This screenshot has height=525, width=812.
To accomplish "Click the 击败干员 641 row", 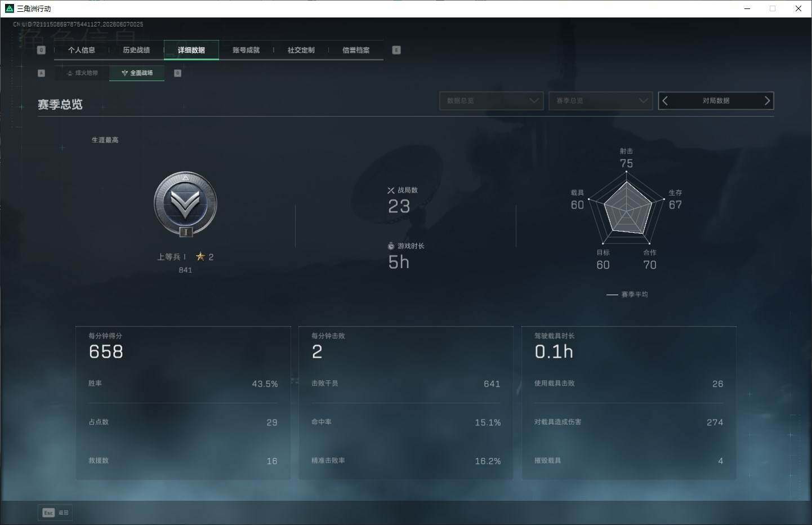I will point(406,384).
